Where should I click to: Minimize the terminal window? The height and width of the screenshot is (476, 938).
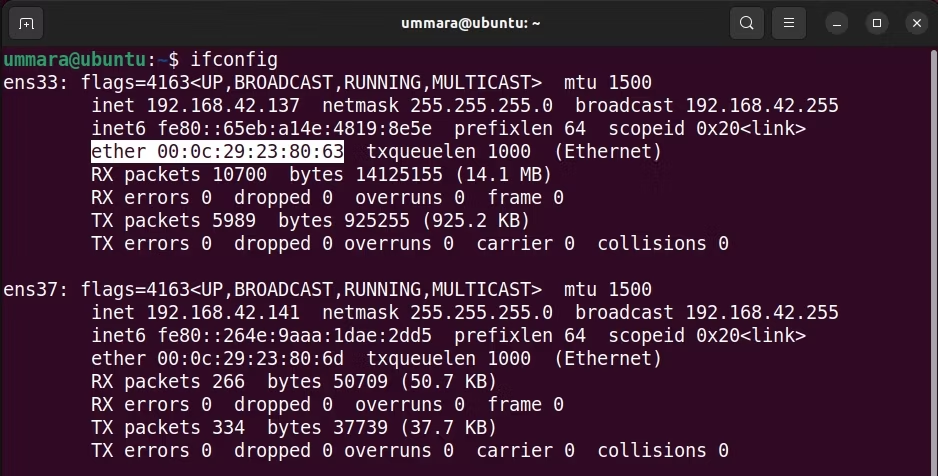coord(837,23)
